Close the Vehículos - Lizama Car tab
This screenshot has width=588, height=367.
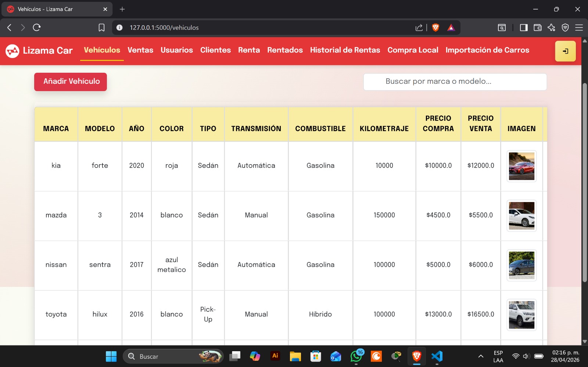(105, 9)
